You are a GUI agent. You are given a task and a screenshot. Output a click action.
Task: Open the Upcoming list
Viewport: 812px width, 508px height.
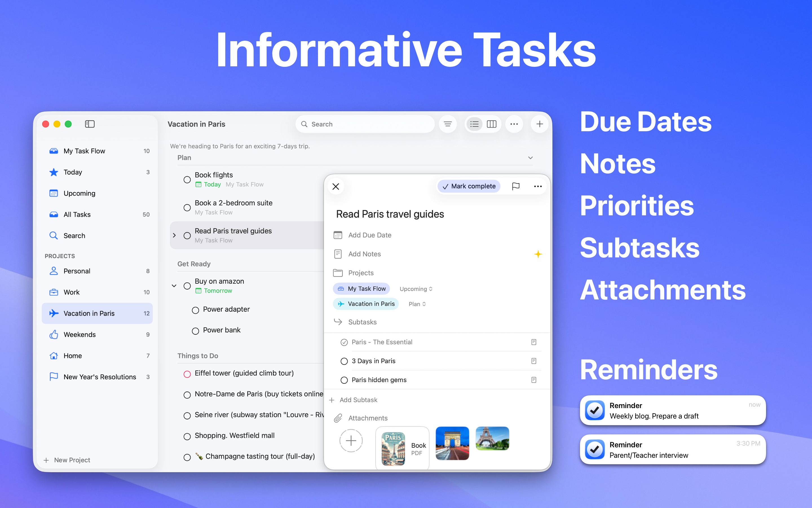pos(97,193)
